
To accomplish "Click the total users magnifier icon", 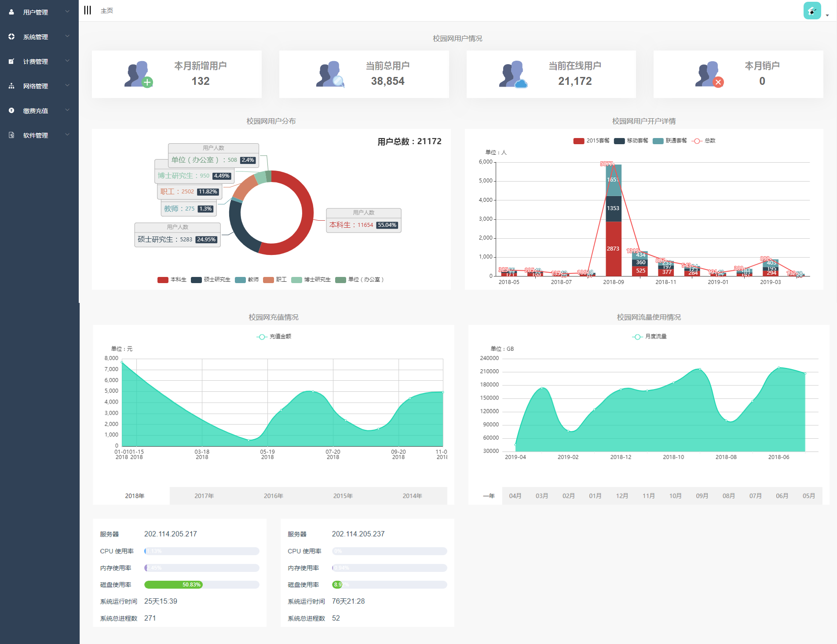I will pos(330,74).
